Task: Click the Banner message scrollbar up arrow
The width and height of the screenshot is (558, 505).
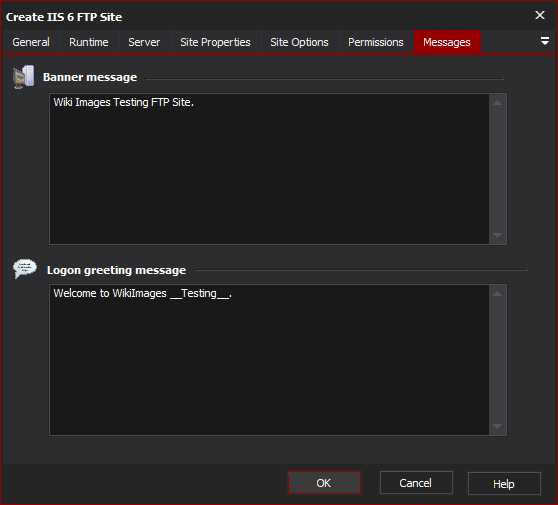Action: pos(498,103)
